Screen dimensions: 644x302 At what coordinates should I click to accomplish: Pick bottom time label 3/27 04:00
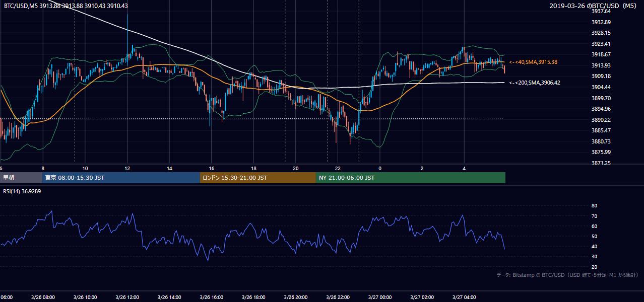click(x=464, y=297)
